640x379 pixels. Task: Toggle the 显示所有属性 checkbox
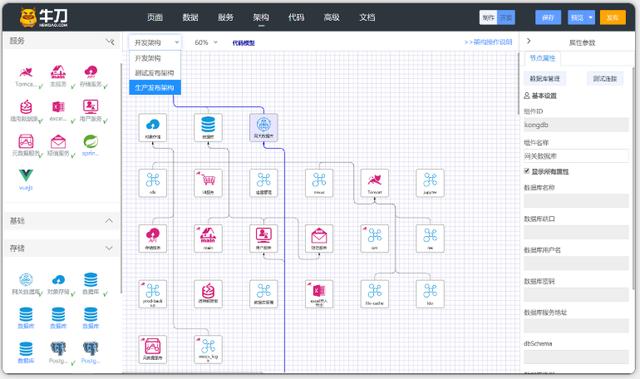527,171
